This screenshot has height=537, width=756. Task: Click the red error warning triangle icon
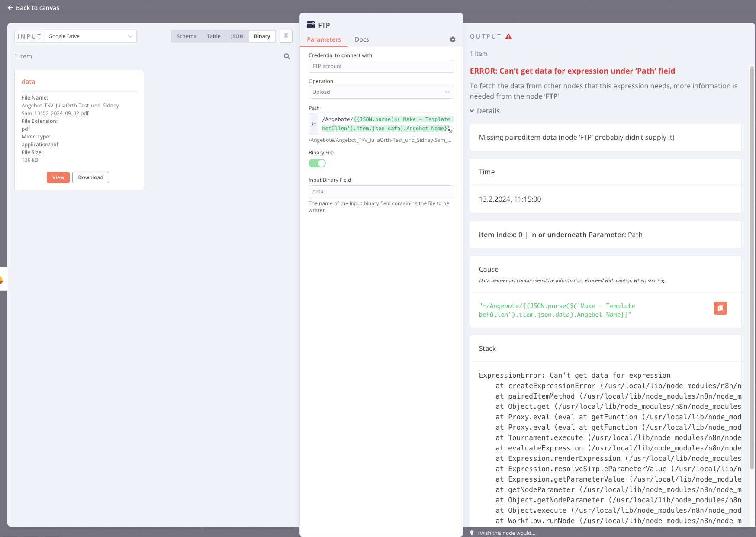point(508,37)
